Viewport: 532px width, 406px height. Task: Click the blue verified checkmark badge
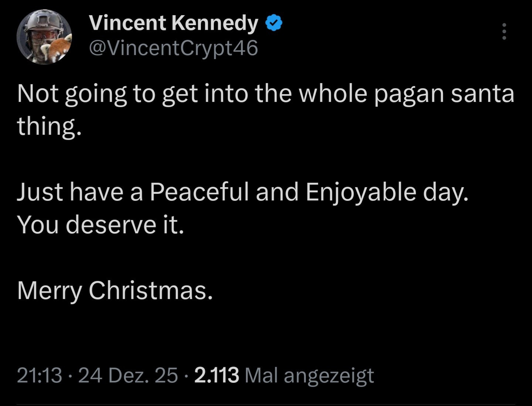[x=274, y=23]
